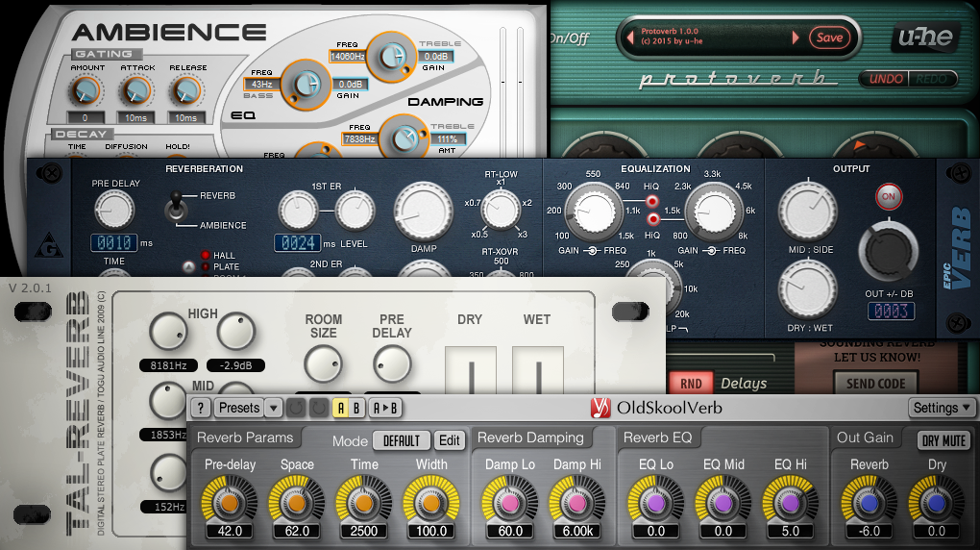Select the Out Gain tab
This screenshot has width=980, height=550.
coord(865,437)
